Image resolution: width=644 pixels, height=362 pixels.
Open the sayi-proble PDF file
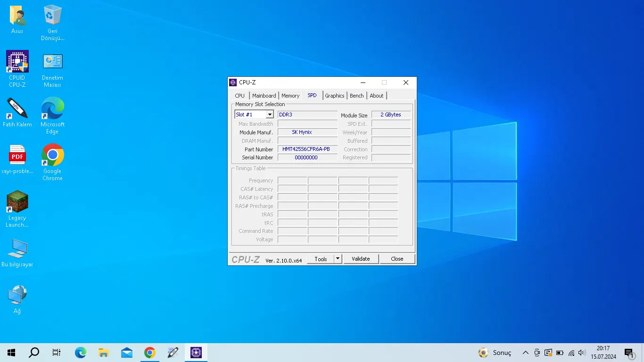(17, 159)
